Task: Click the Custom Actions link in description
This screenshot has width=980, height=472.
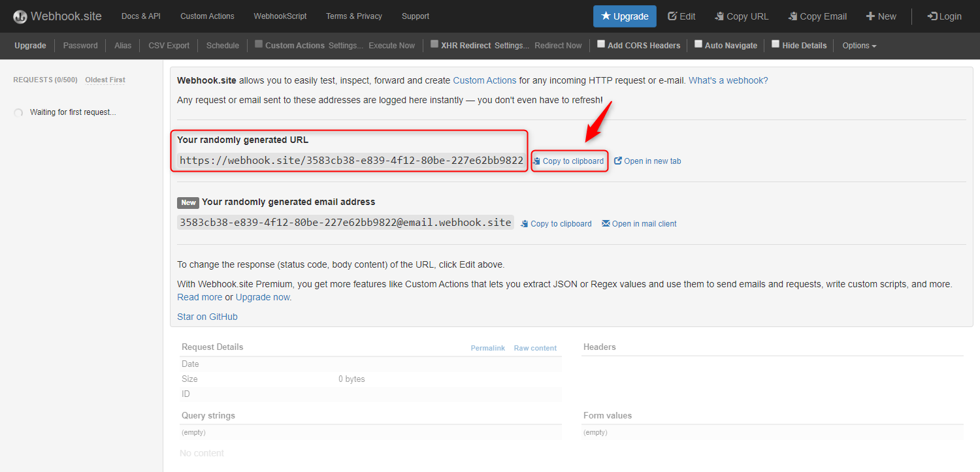Action: pyautogui.click(x=485, y=80)
